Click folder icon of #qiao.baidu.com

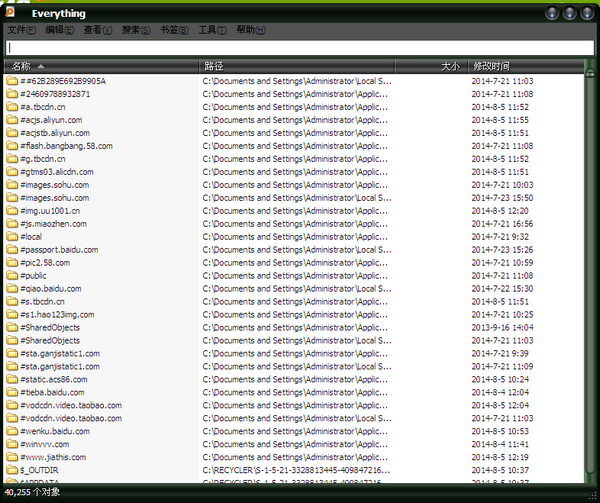pyautogui.click(x=12, y=288)
